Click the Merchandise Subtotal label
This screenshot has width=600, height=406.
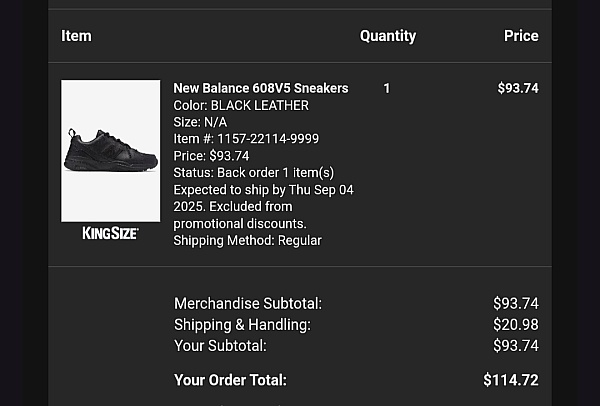(248, 303)
